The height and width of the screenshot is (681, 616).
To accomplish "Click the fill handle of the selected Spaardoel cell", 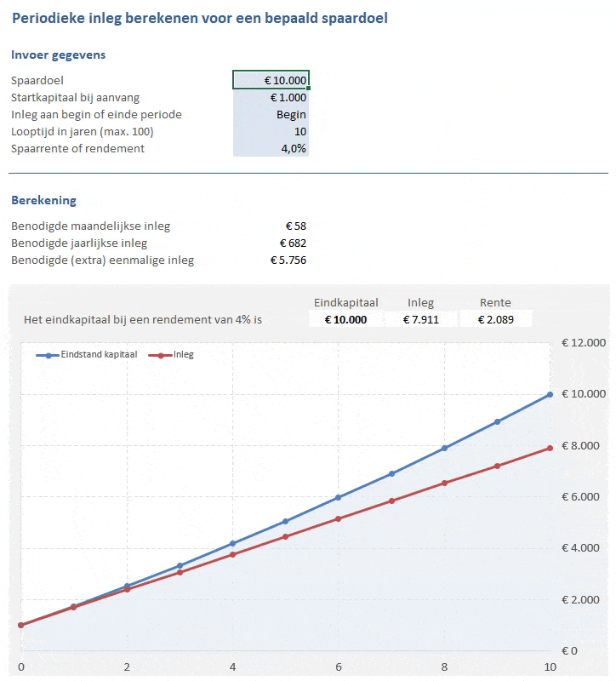I will (308, 89).
